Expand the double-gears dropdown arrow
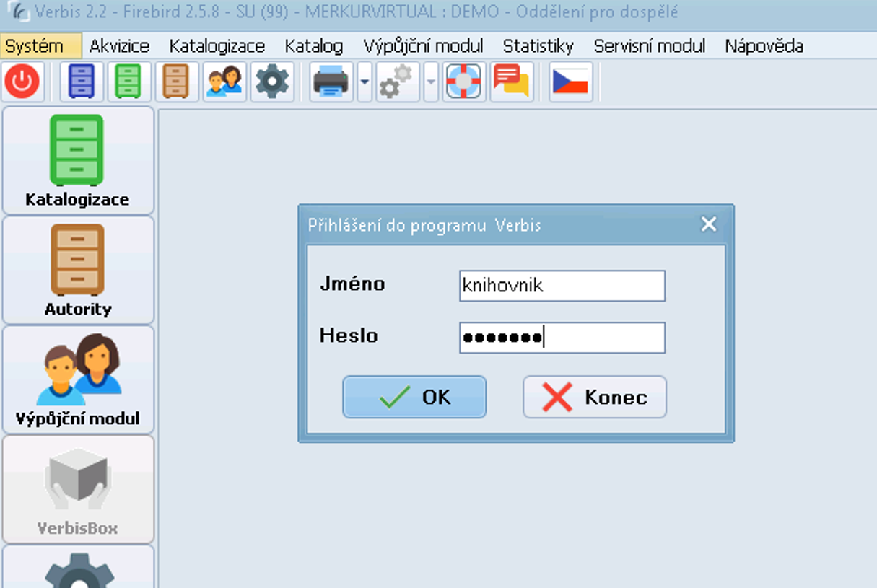Screen dimensions: 877x588 pos(431,82)
